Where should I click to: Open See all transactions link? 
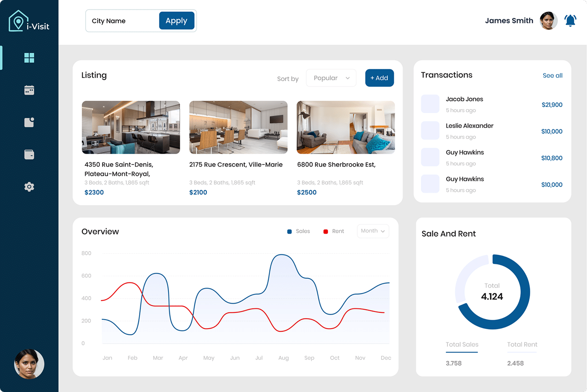tap(553, 76)
